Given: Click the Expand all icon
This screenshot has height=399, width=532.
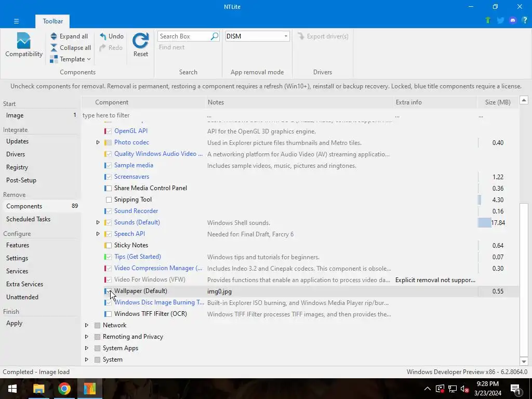Looking at the screenshot, I should click(x=54, y=36).
